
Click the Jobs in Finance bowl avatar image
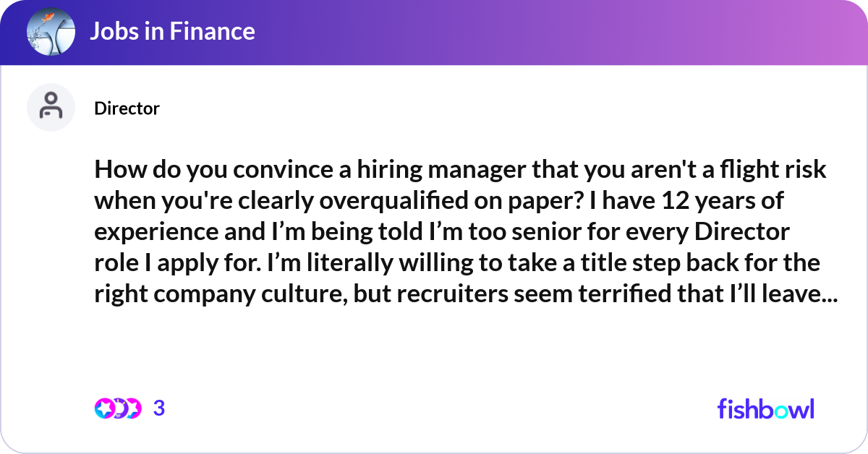point(51,31)
